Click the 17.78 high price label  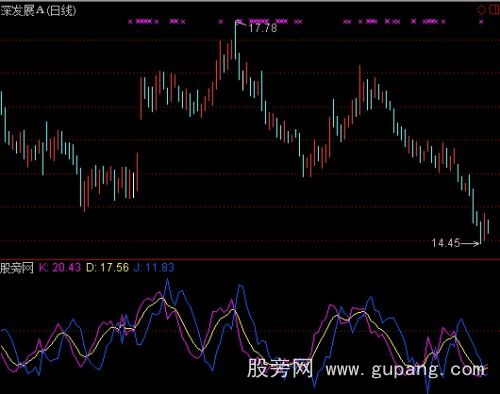(x=263, y=28)
